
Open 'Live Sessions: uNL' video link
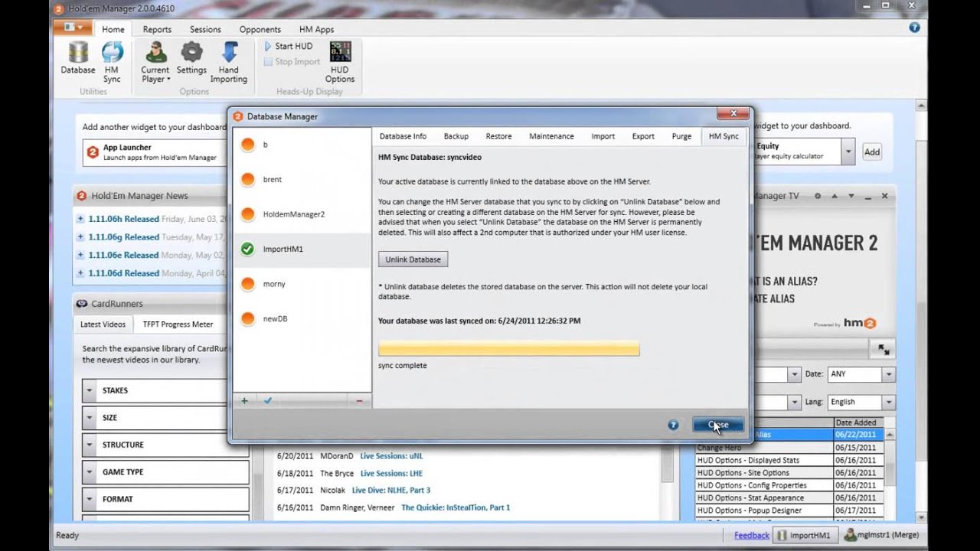pyautogui.click(x=391, y=456)
